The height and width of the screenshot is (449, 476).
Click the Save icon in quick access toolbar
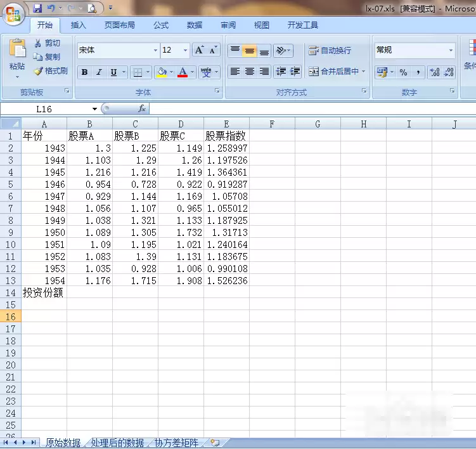click(37, 8)
